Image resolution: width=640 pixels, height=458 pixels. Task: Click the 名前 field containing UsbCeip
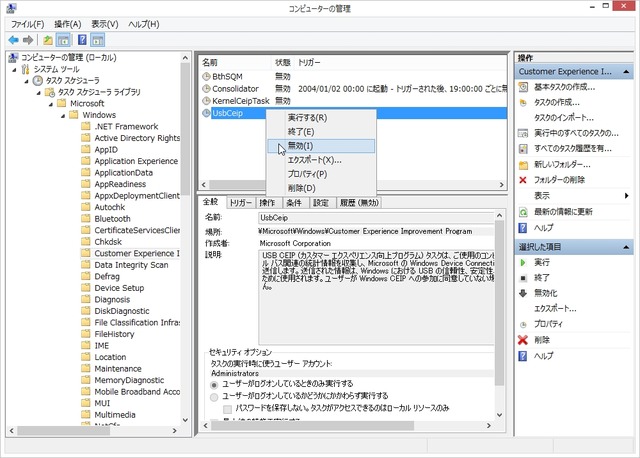tap(376, 218)
